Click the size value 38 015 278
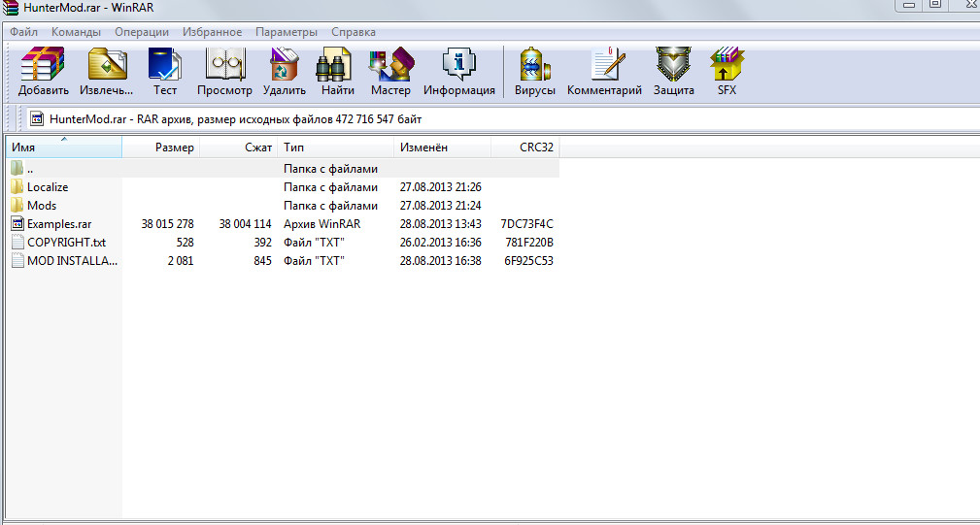This screenshot has height=525, width=980. coord(167,223)
